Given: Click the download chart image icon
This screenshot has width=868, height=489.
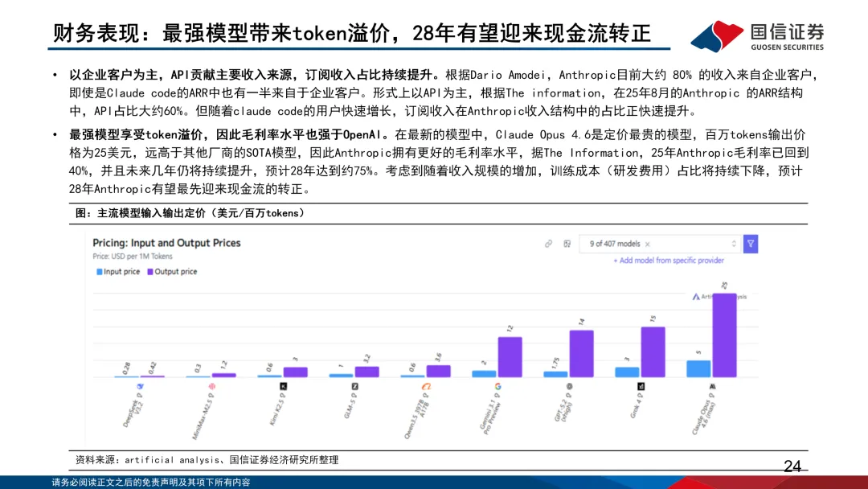Looking at the screenshot, I should tap(567, 244).
